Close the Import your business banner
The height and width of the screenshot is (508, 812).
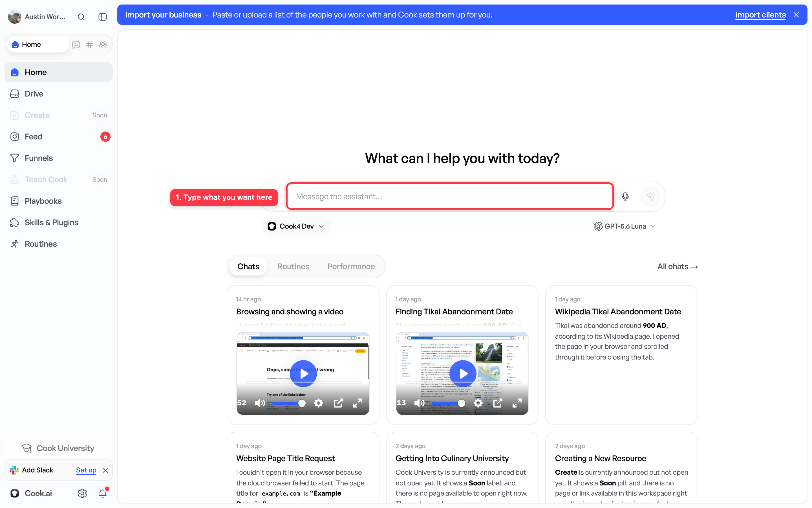(x=796, y=15)
